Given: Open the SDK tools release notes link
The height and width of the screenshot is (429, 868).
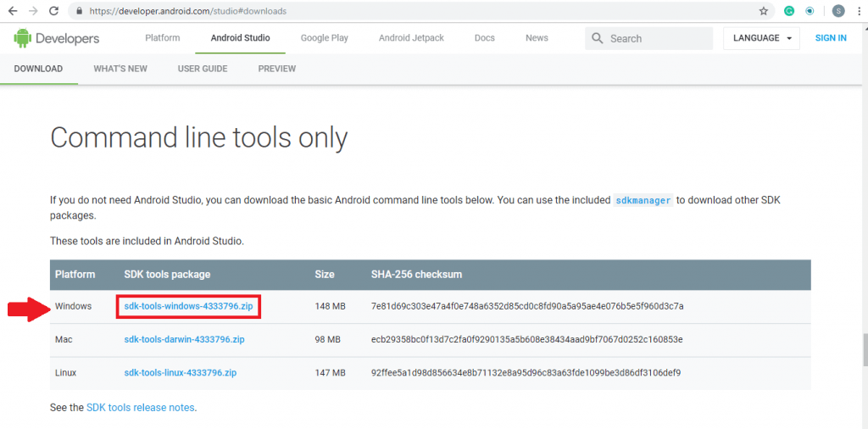Looking at the screenshot, I should pos(140,408).
